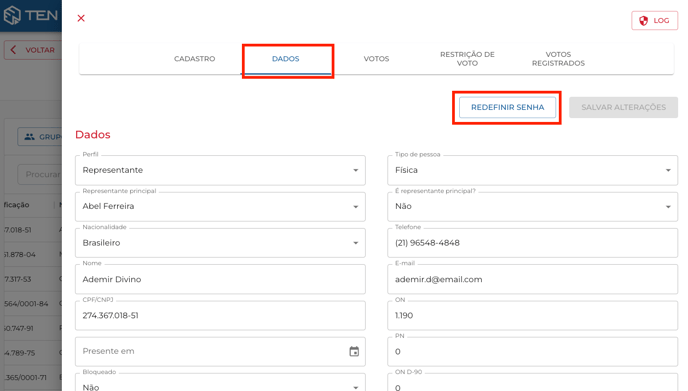The image size is (688, 391).
Task: Switch to the CADASTRO tab
Action: (x=194, y=59)
